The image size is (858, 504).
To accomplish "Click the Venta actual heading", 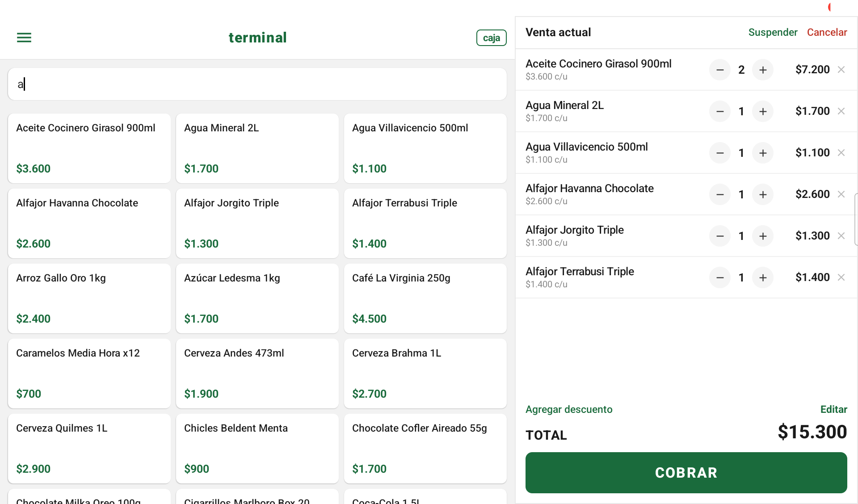I will [558, 32].
